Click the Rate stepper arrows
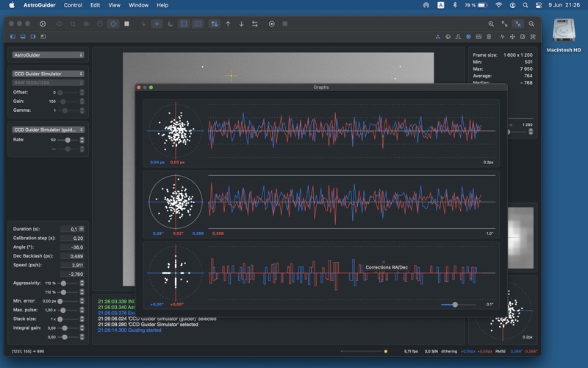Image resolution: width=588 pixels, height=368 pixels. (82, 140)
